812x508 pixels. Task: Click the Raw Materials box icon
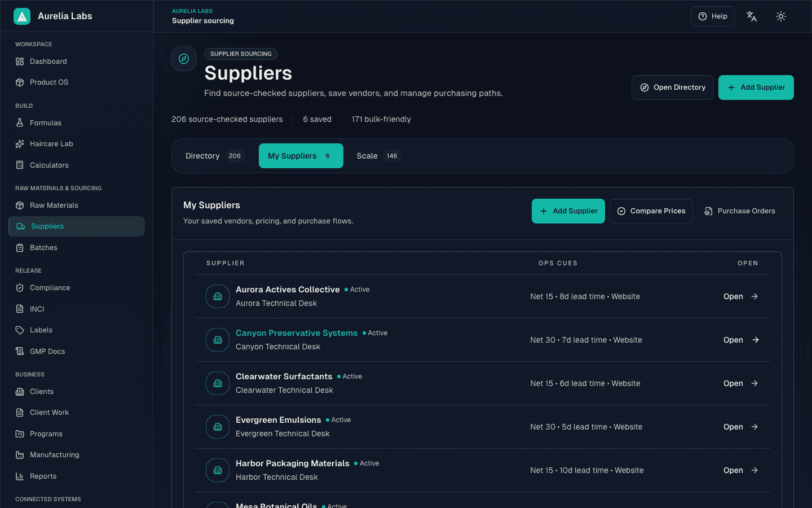[x=20, y=205]
